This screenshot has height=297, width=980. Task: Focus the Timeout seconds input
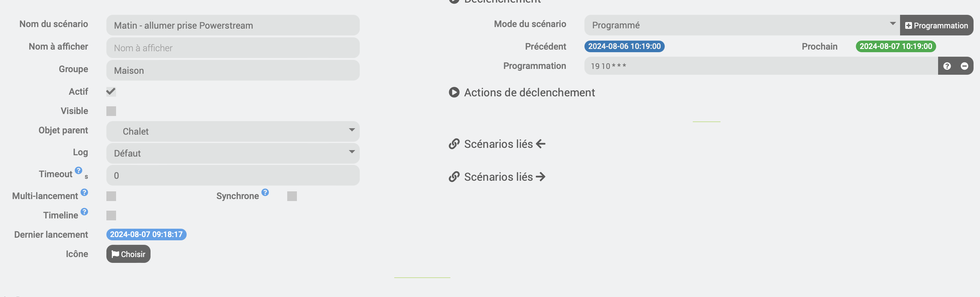tap(233, 176)
